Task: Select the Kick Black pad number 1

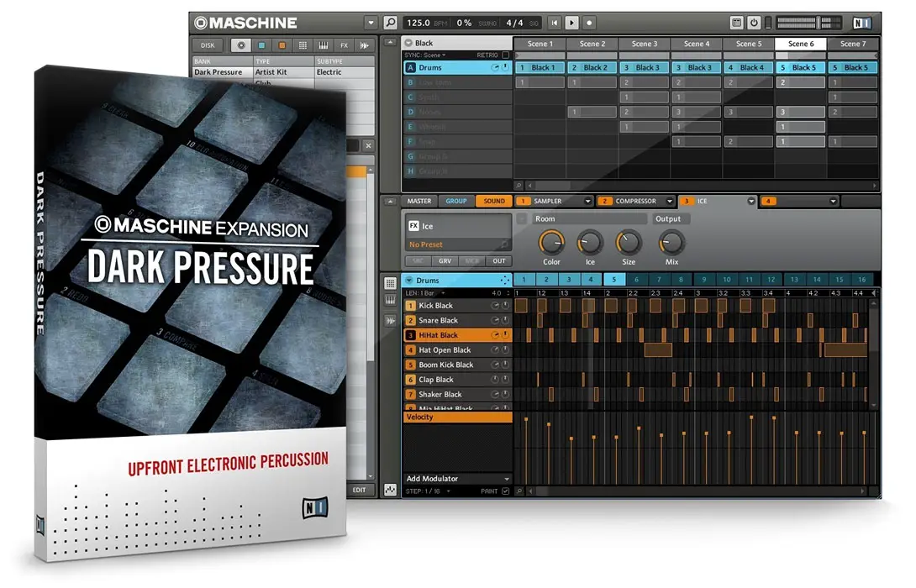Action: coord(410,306)
